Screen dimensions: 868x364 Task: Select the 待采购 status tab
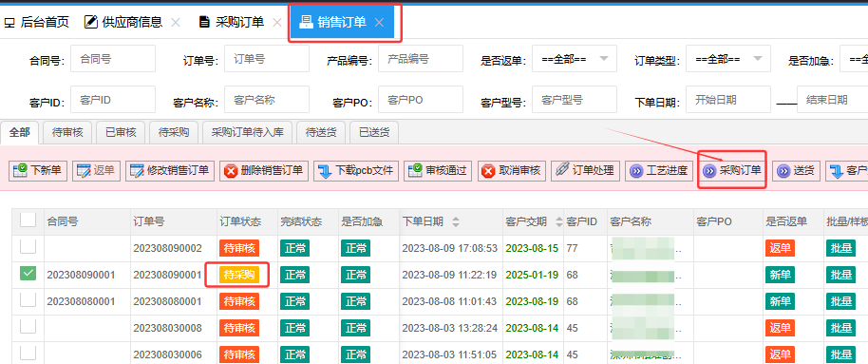[x=174, y=132]
